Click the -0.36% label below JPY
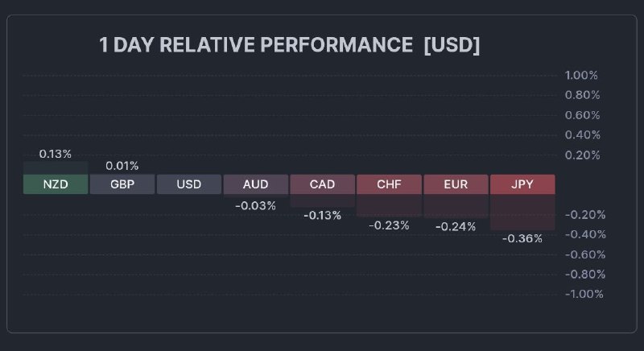644x351 pixels. pos(522,238)
